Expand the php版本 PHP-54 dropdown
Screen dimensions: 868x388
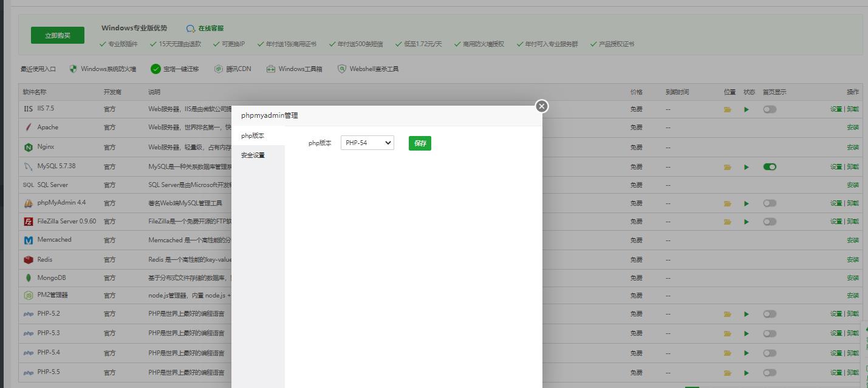367,143
